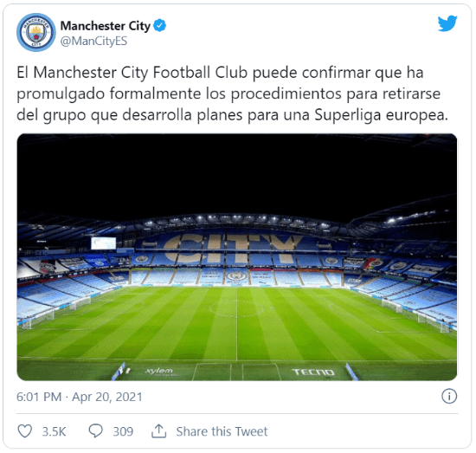The width and height of the screenshot is (476, 453).
Task: Click the tweet text about the Superliga europea
Action: coord(232,94)
